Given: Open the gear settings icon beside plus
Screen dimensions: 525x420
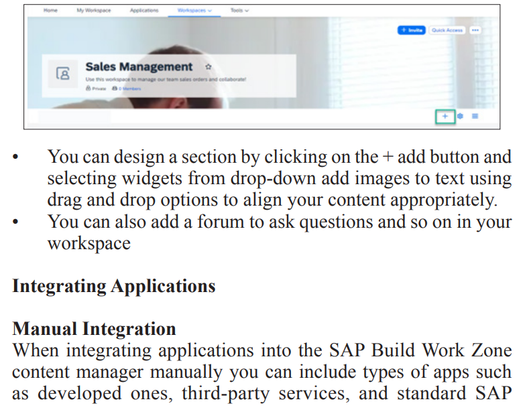Looking at the screenshot, I should click(461, 116).
